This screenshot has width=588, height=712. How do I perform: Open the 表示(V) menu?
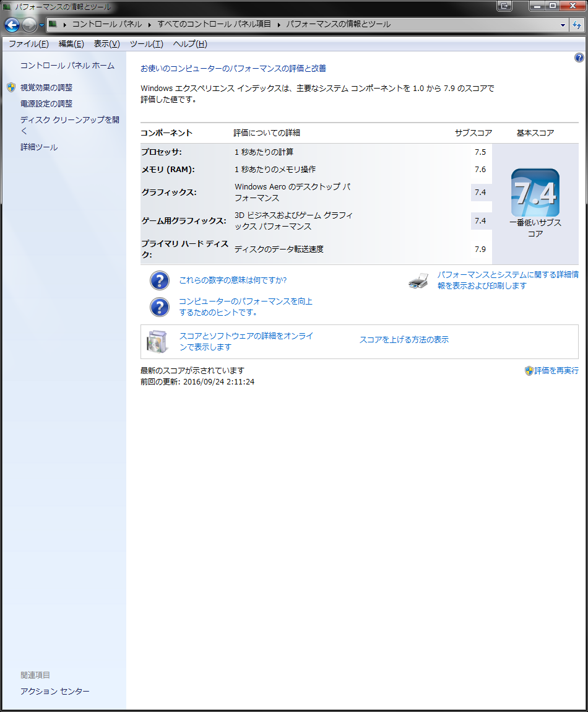point(106,43)
